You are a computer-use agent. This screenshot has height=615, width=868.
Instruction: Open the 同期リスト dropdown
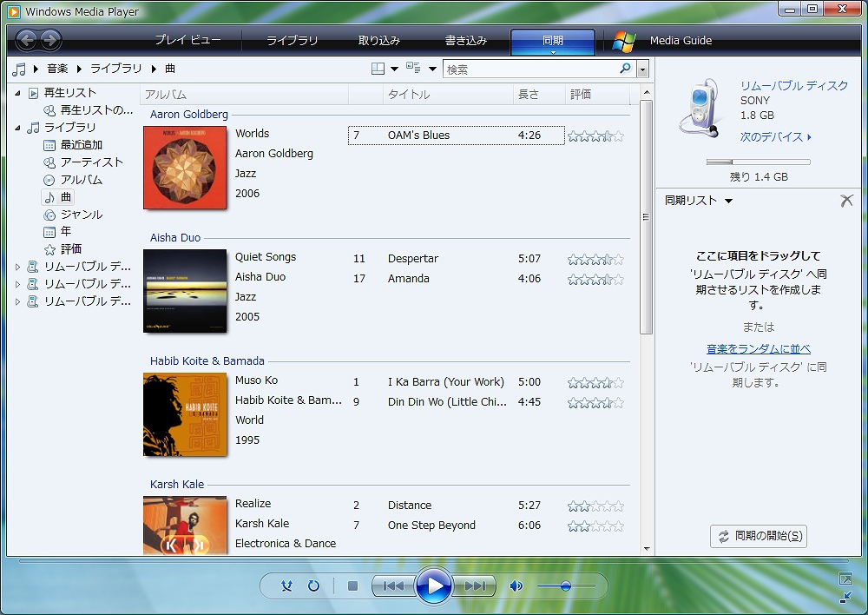click(x=728, y=201)
